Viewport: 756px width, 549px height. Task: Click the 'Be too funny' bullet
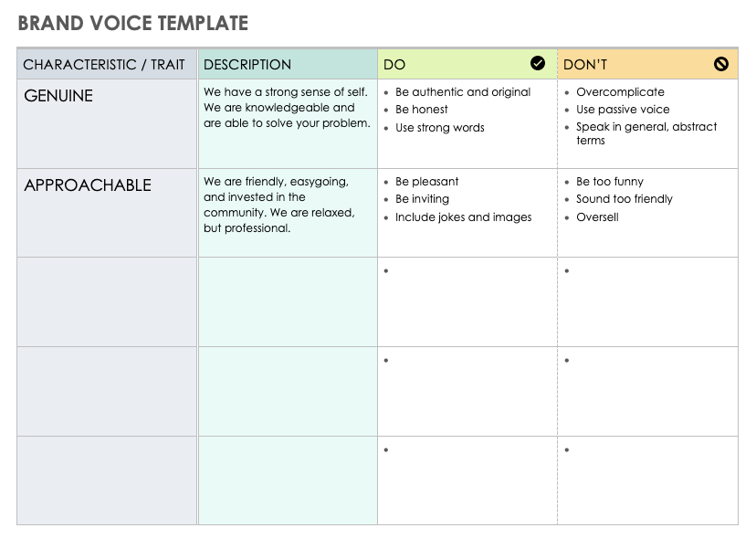pyautogui.click(x=610, y=182)
